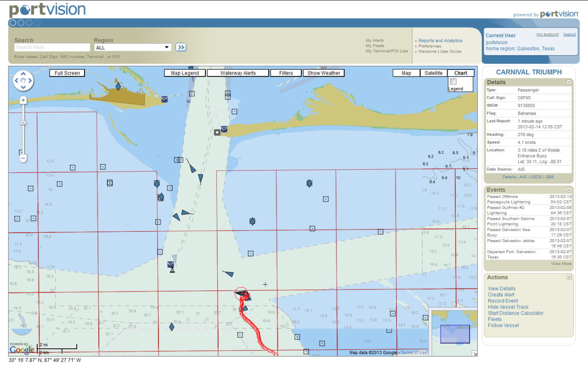Switch to the Map view tab

click(406, 73)
